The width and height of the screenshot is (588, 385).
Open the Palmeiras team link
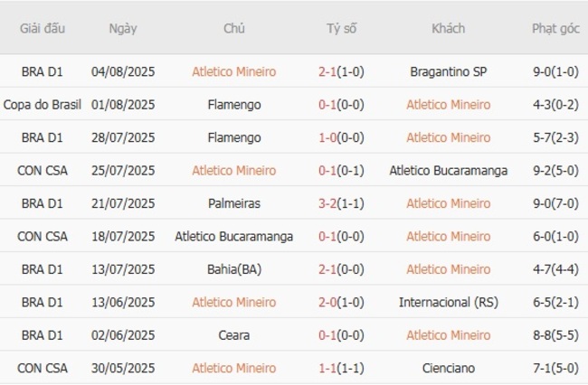click(234, 203)
